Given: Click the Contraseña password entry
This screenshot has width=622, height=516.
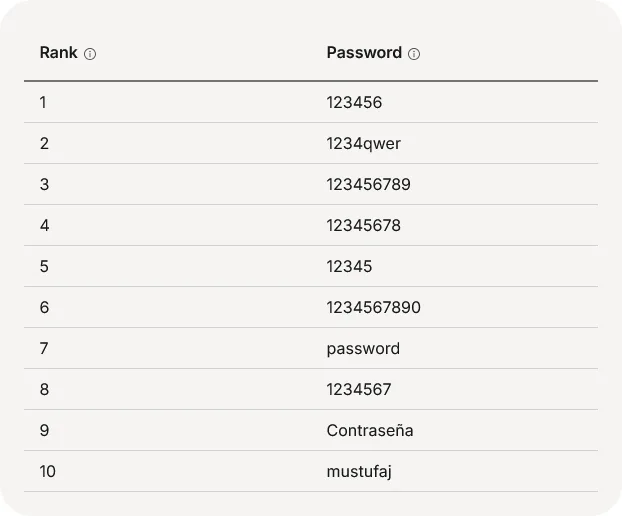Looking at the screenshot, I should pyautogui.click(x=370, y=430).
